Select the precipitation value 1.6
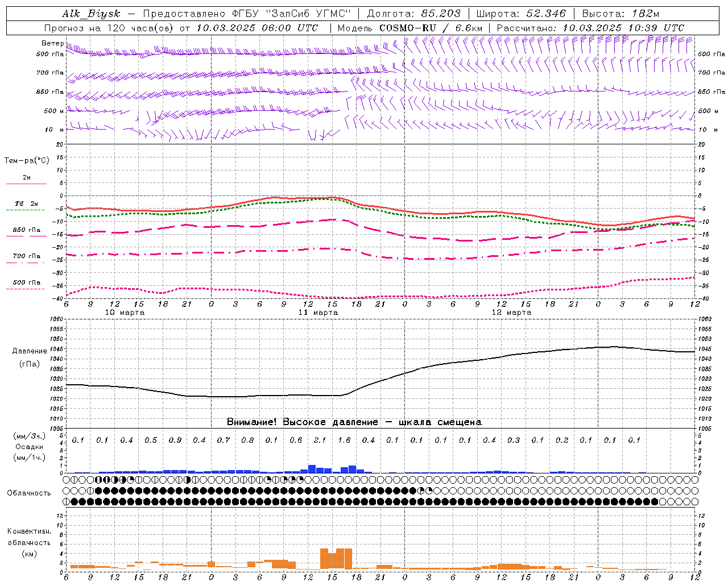The width and height of the screenshot is (728, 582). click(344, 440)
